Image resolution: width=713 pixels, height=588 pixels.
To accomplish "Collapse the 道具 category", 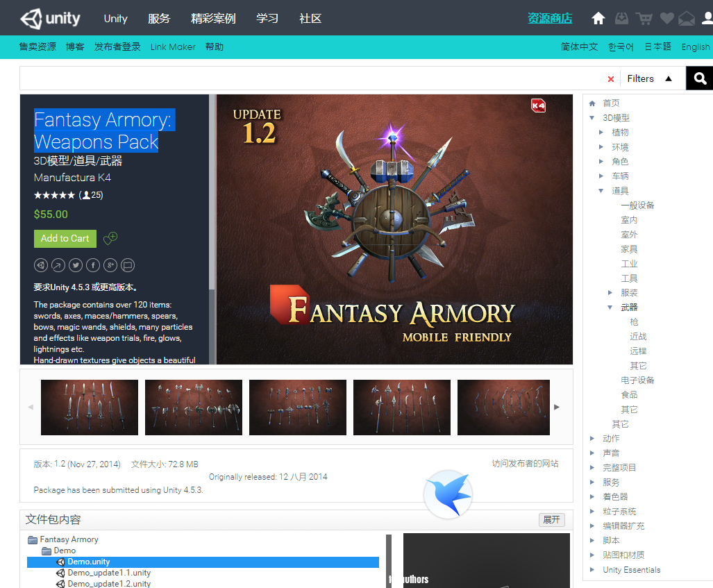I will pos(601,190).
